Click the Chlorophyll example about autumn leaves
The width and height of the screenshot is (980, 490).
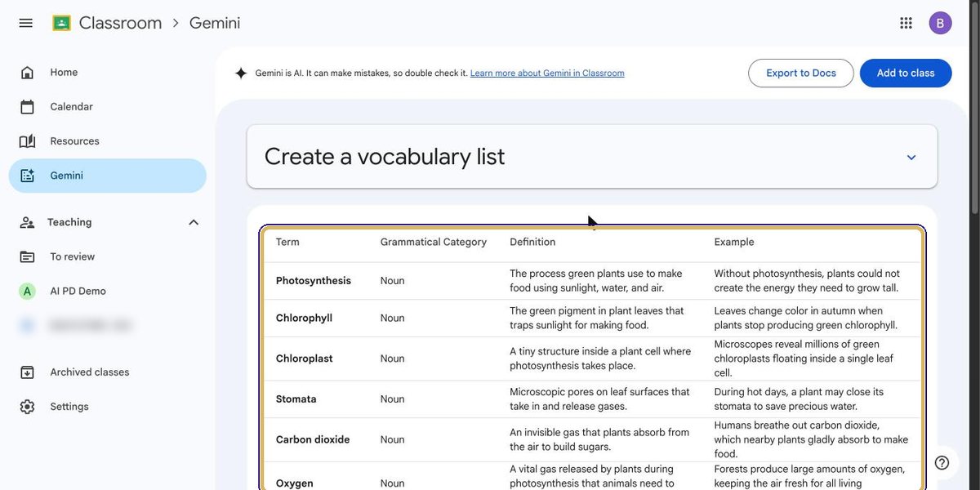(806, 318)
